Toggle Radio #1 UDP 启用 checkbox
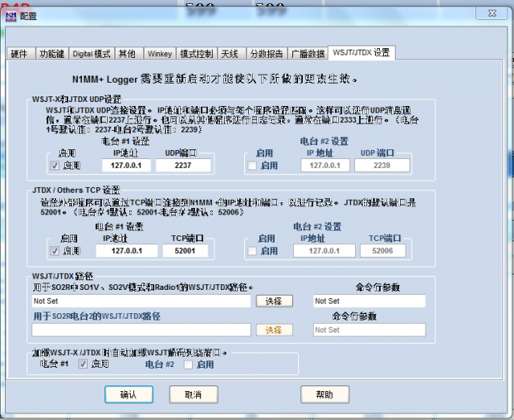This screenshot has width=514, height=420. pyautogui.click(x=55, y=165)
